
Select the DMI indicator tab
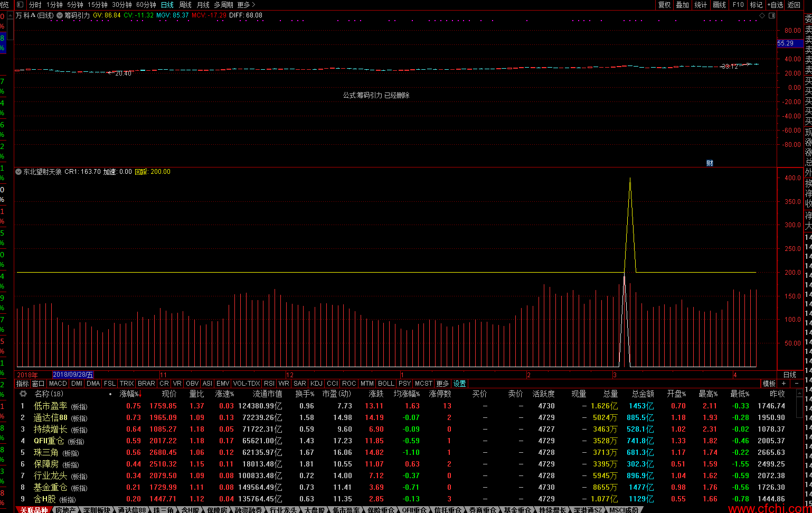(77, 384)
